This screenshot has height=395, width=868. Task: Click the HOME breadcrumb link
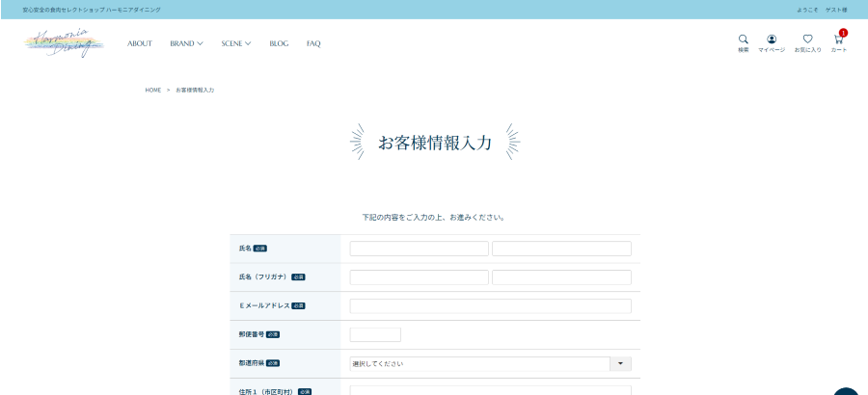pyautogui.click(x=152, y=90)
